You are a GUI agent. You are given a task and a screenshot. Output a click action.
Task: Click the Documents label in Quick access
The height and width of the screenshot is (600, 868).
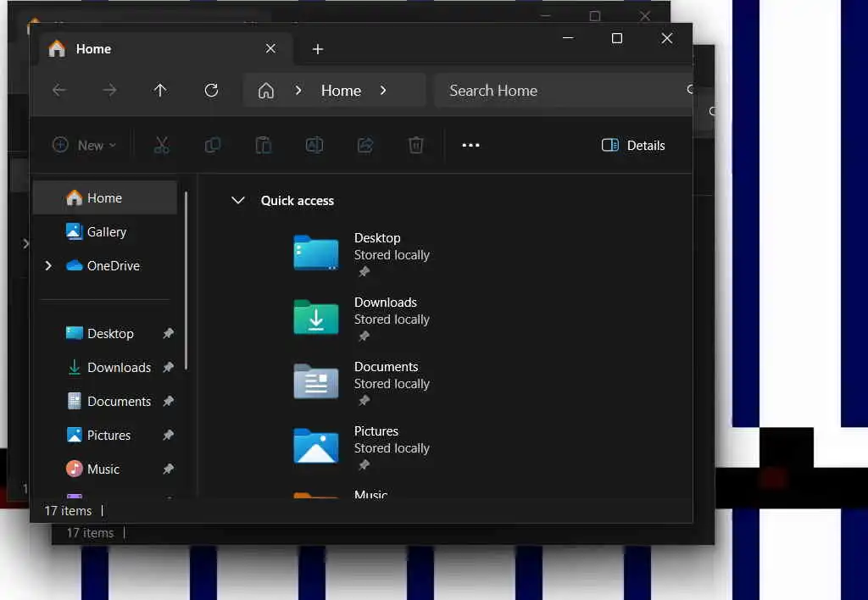tap(386, 366)
